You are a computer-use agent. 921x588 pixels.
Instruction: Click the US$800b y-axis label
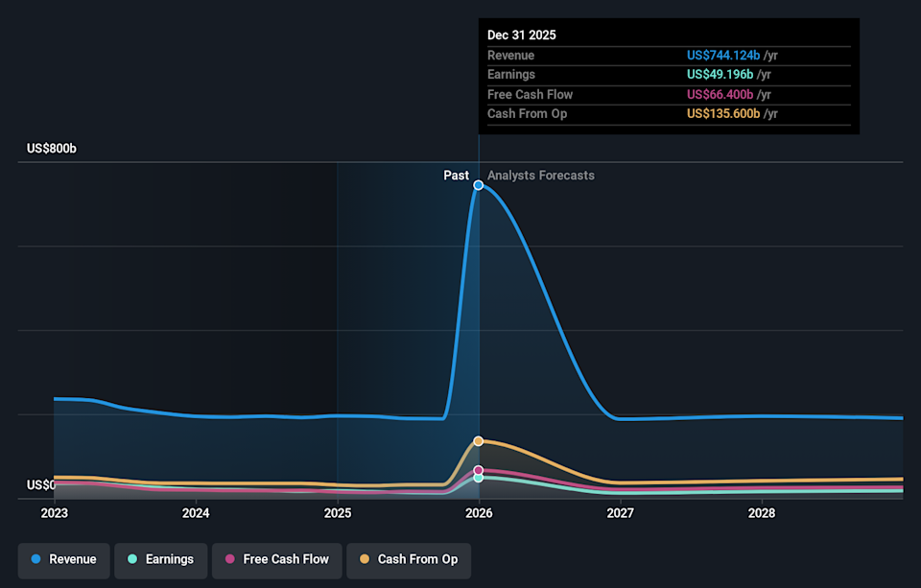[52, 149]
